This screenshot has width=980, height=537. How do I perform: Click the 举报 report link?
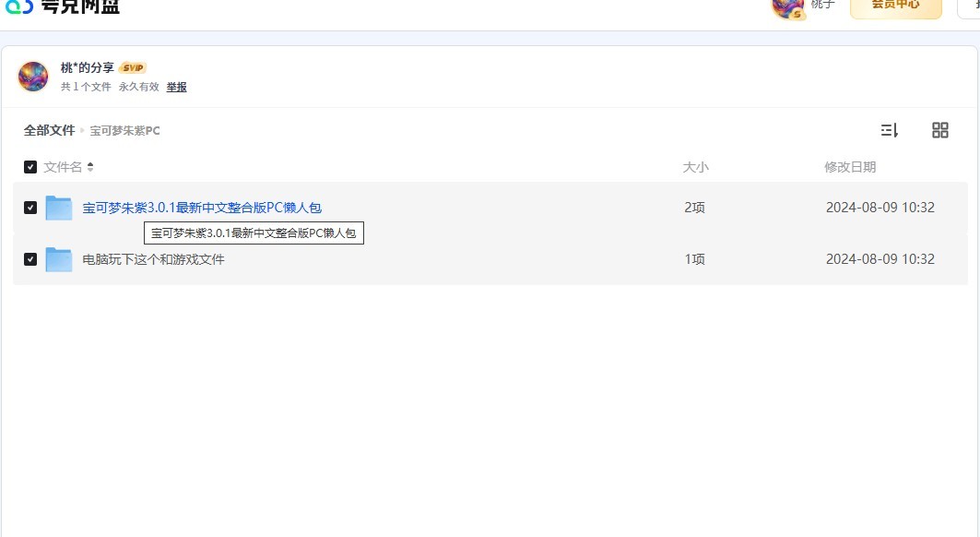click(x=176, y=87)
